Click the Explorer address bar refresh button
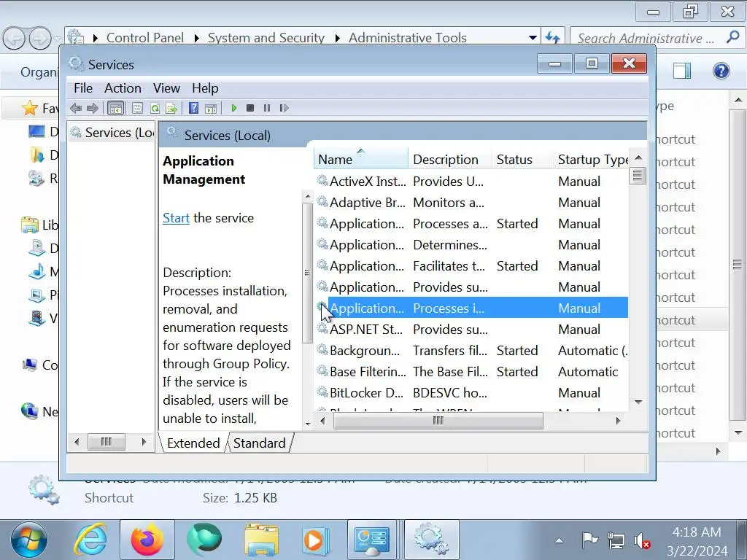 click(553, 37)
